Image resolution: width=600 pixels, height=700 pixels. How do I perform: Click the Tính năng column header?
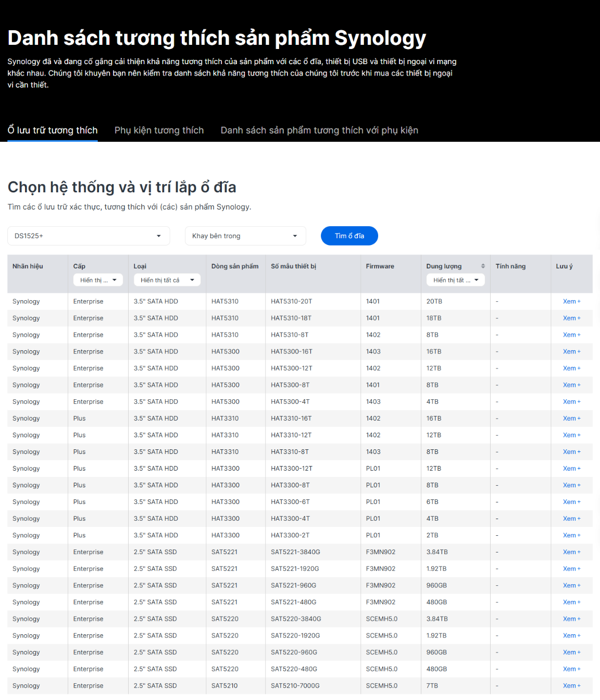510,266
